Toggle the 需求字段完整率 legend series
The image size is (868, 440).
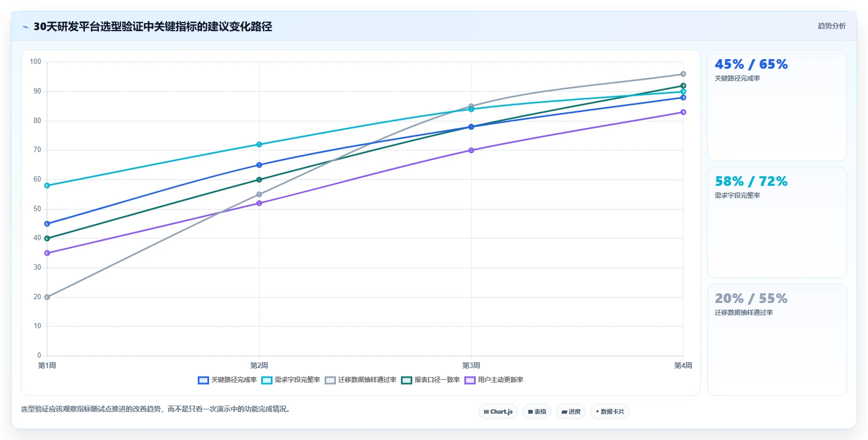pyautogui.click(x=291, y=380)
